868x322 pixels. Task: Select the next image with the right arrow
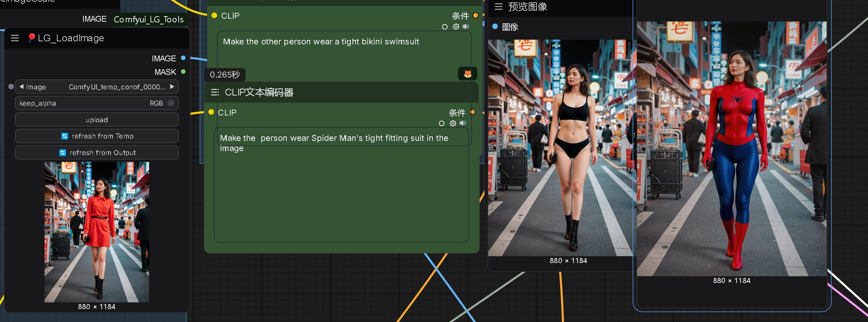point(172,87)
